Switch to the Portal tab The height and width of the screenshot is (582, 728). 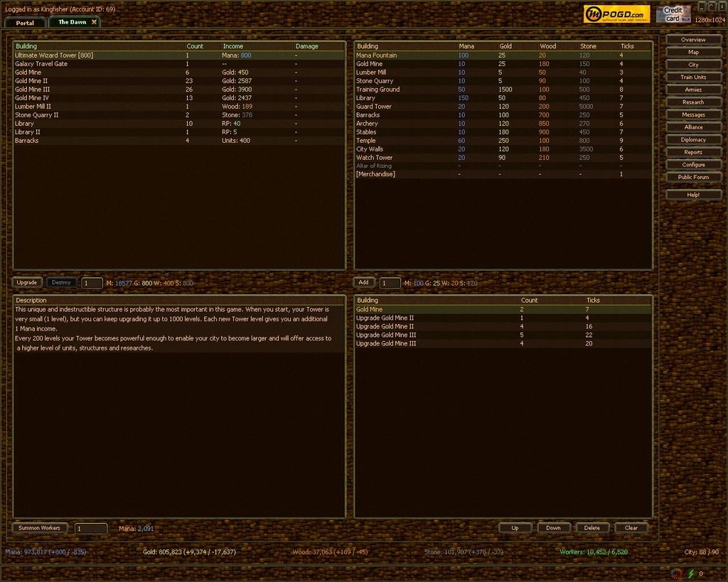pyautogui.click(x=25, y=23)
